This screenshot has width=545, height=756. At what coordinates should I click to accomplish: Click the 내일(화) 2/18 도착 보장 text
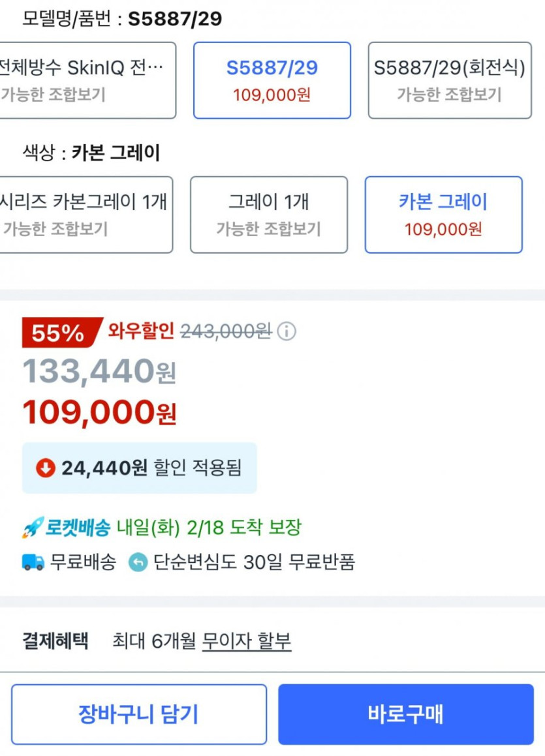[x=209, y=528]
